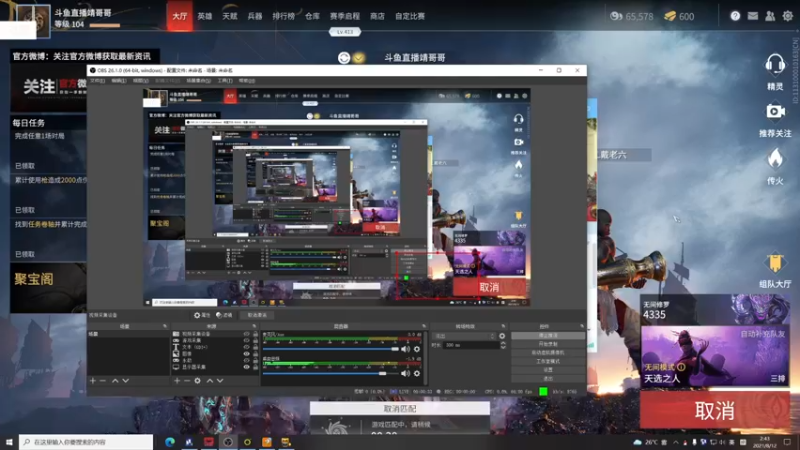Open the game settings gear icon
Viewport: 800px width, 450px height.
(787, 16)
